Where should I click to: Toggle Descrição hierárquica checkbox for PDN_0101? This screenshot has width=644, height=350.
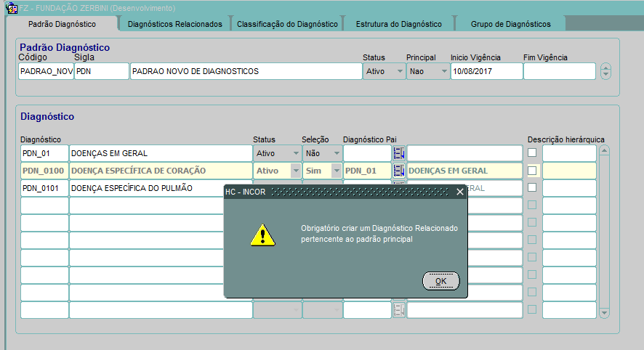click(532, 187)
